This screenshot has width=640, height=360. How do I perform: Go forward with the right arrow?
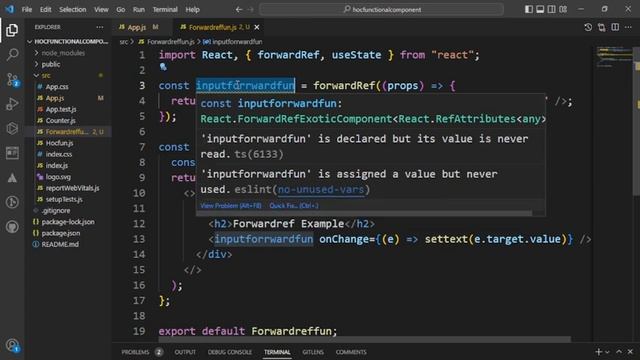[251, 9]
